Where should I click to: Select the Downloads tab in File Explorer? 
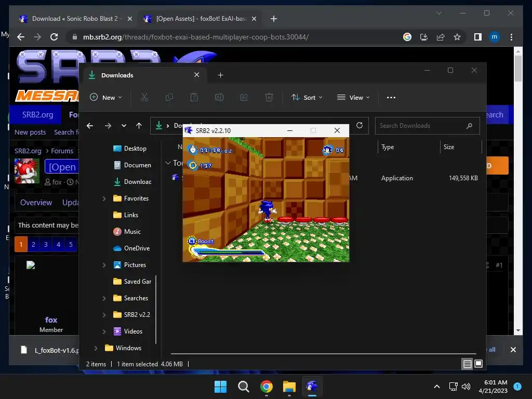pyautogui.click(x=146, y=75)
